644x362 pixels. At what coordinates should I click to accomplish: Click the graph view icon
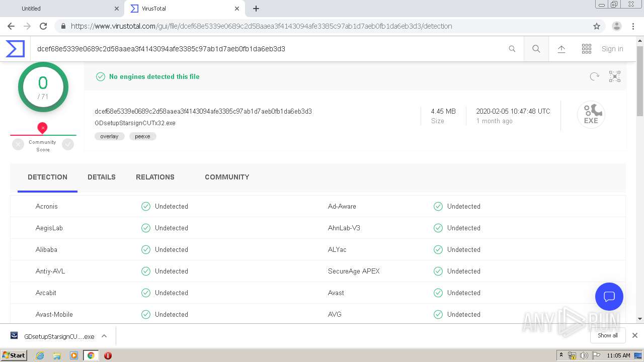coord(615,76)
